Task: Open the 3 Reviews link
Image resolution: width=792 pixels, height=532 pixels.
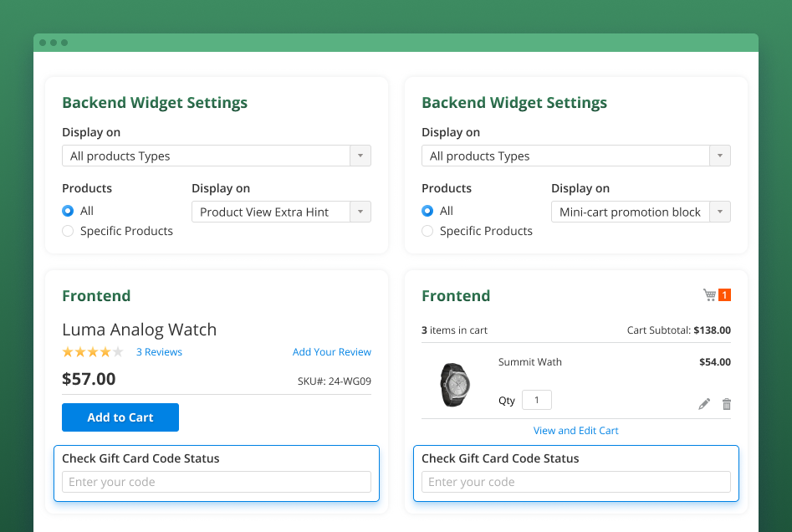Action: 159,351
